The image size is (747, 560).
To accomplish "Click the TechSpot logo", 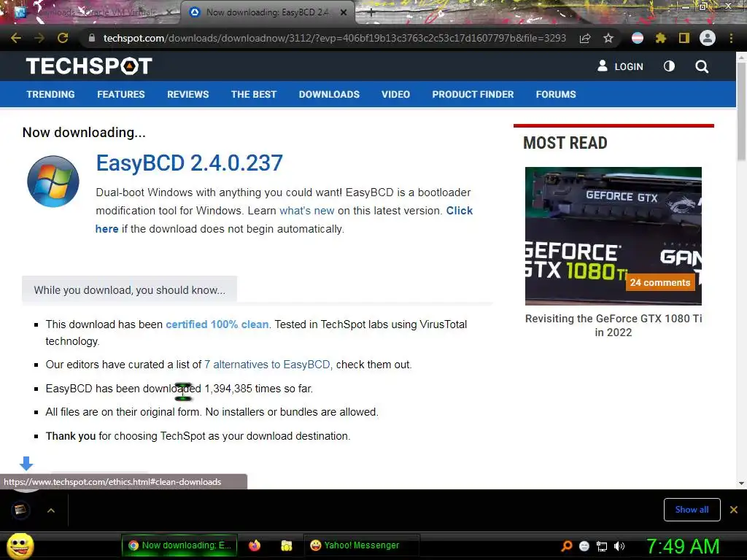I will click(x=89, y=66).
